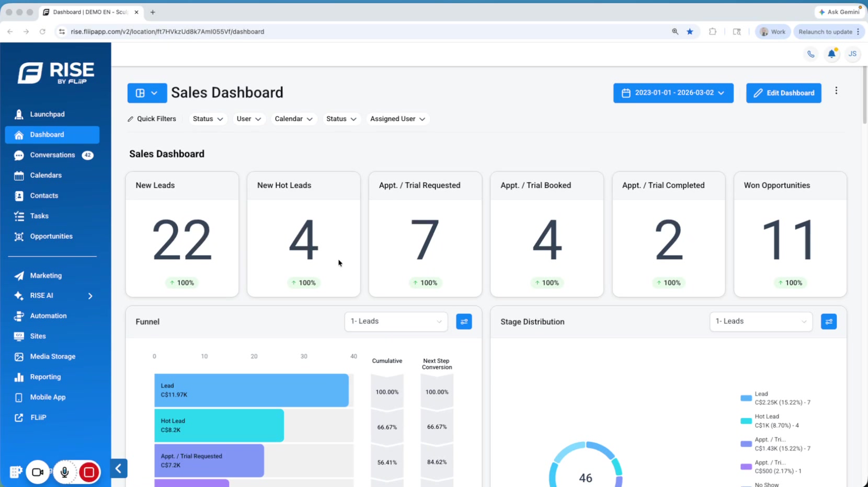The image size is (868, 487).
Task: Stop the screen recording
Action: [89, 472]
